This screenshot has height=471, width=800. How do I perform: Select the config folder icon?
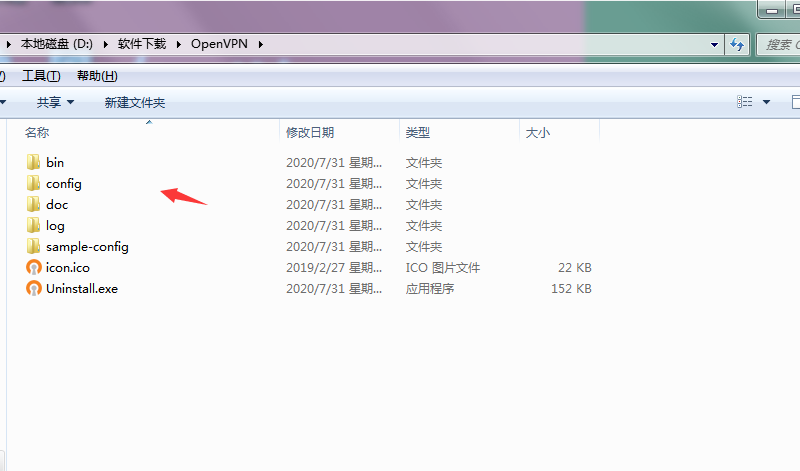(33, 183)
